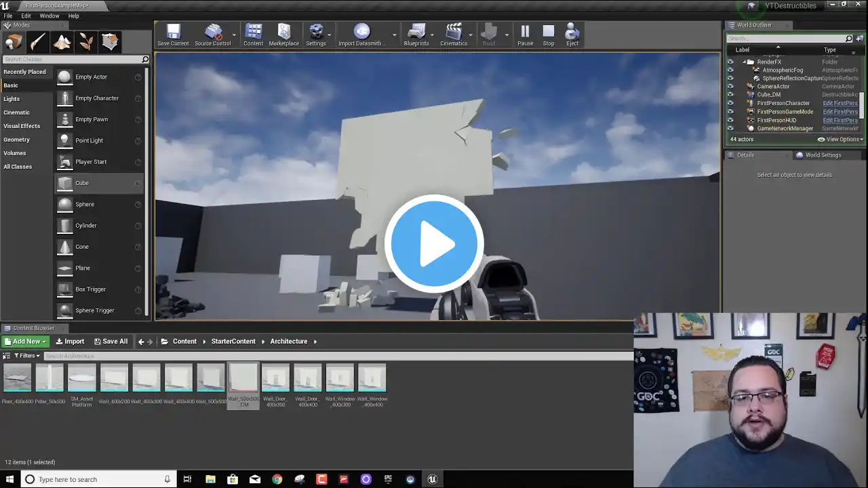Click the Save All button
This screenshot has height=488, width=868.
click(111, 342)
